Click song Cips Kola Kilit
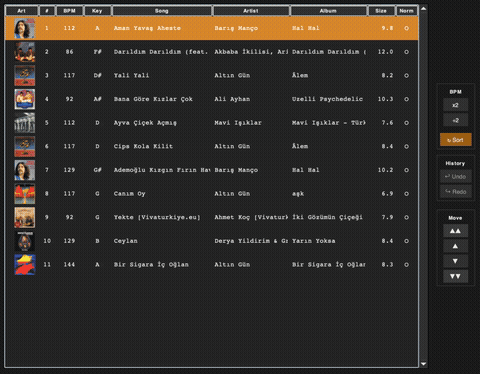 [143, 146]
